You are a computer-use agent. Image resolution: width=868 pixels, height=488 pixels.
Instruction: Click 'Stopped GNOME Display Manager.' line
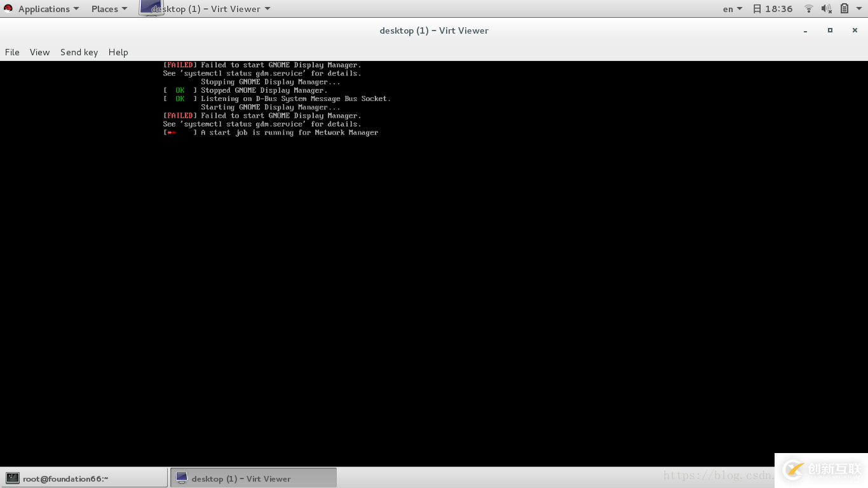click(x=264, y=90)
